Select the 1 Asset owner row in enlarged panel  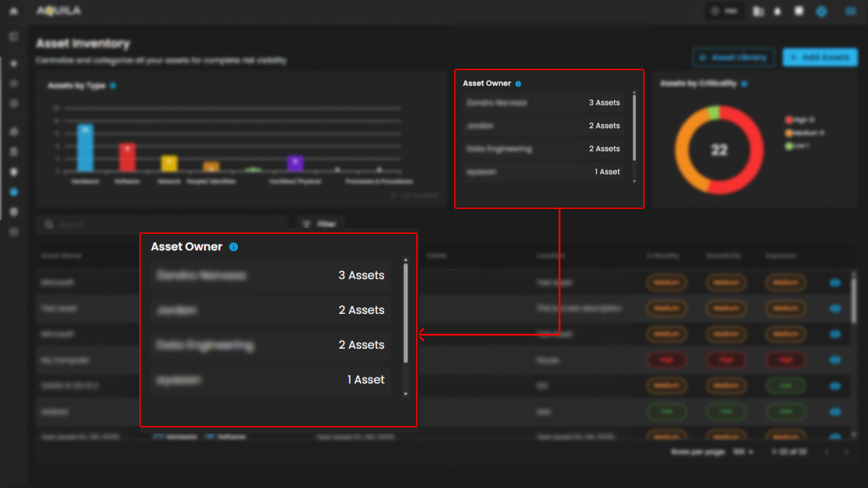pyautogui.click(x=270, y=380)
